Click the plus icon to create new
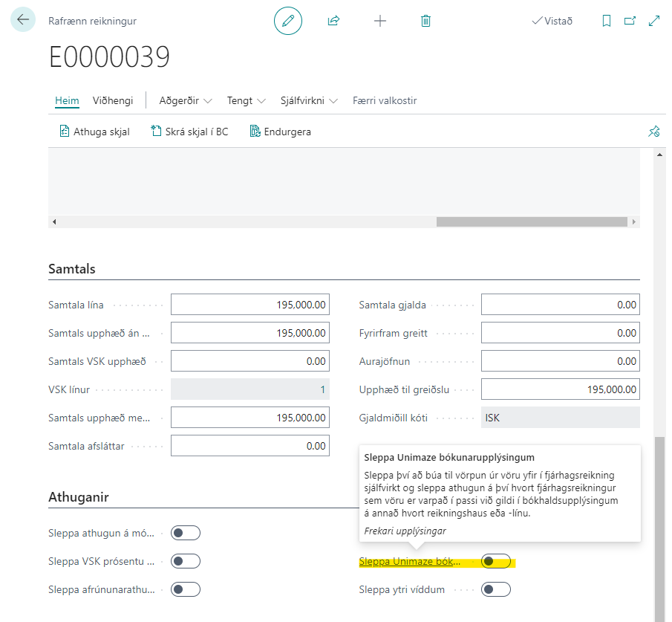The height and width of the screenshot is (622, 672). pyautogui.click(x=380, y=21)
